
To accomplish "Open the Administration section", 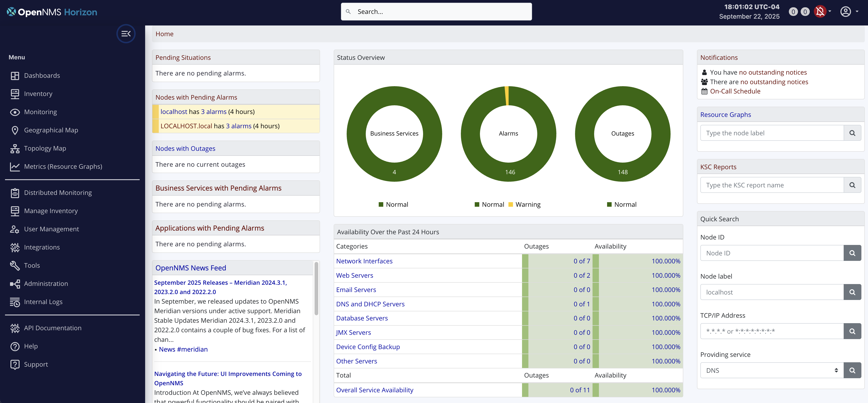I will (46, 284).
